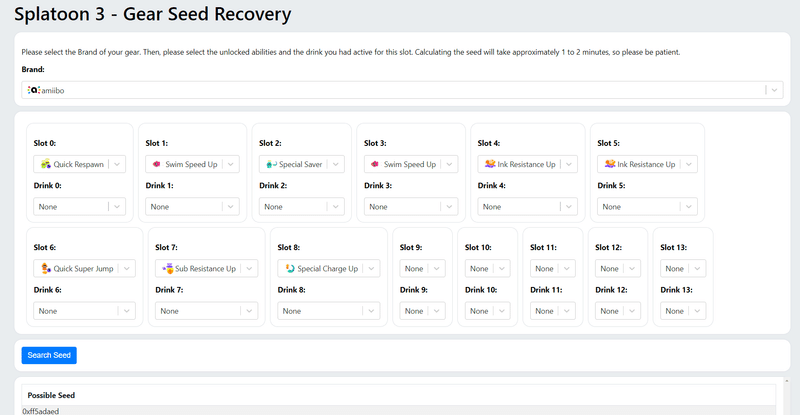Open the Drink 2 dropdown
This screenshot has height=415, width=800.
click(302, 206)
